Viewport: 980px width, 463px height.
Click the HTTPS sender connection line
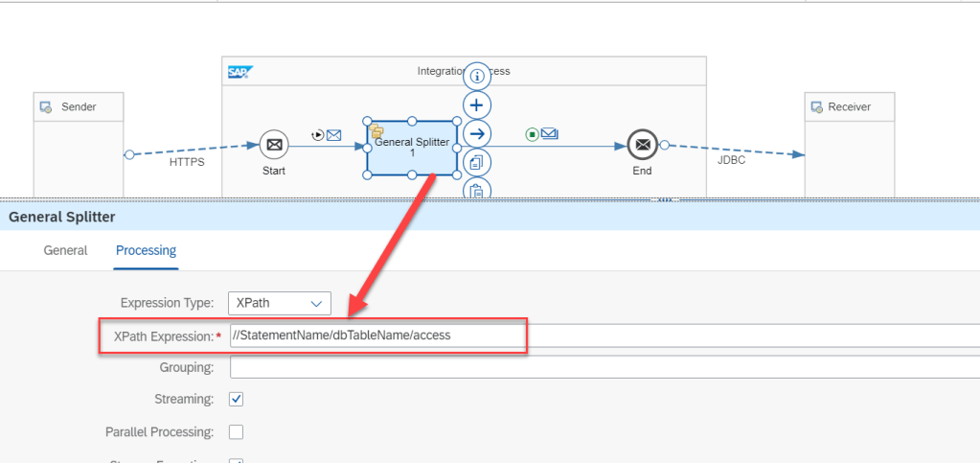192,150
